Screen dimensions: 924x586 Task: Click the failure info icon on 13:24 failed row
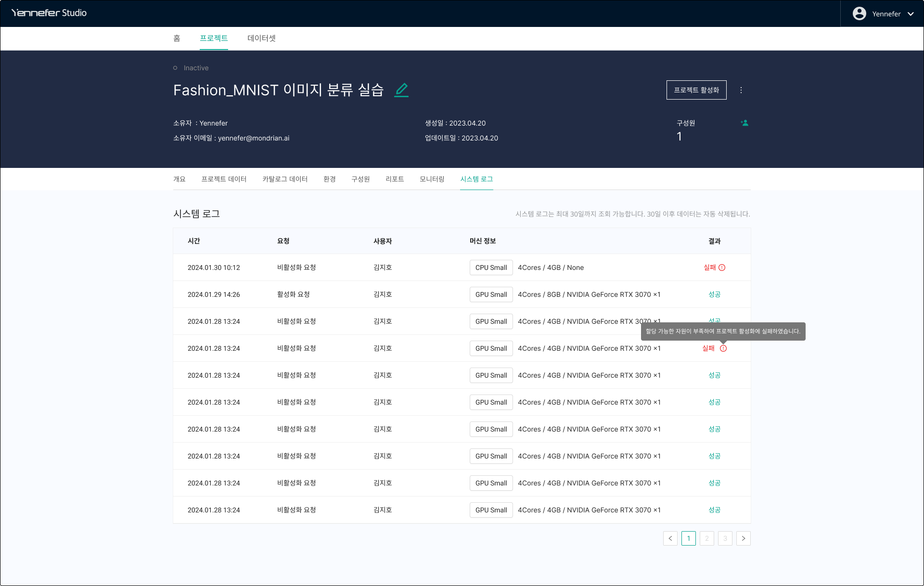coord(723,348)
